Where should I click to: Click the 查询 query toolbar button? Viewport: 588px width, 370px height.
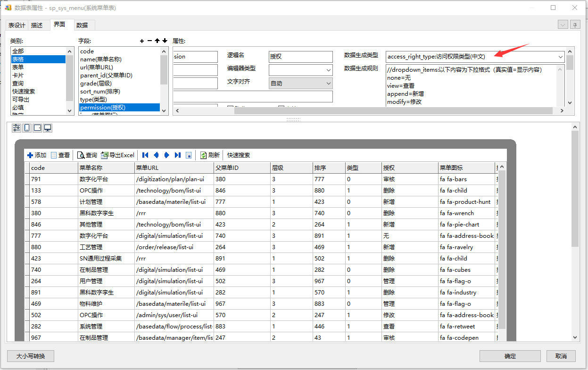(x=87, y=155)
